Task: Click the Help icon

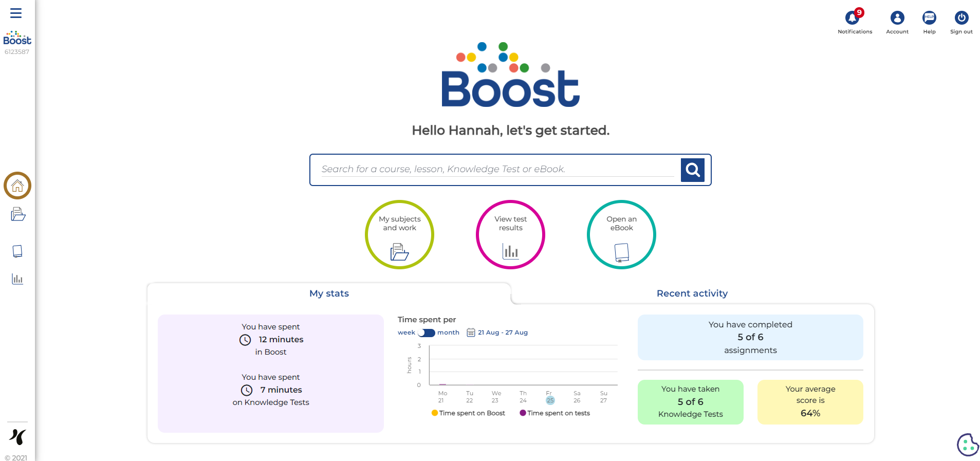Action: (x=929, y=19)
